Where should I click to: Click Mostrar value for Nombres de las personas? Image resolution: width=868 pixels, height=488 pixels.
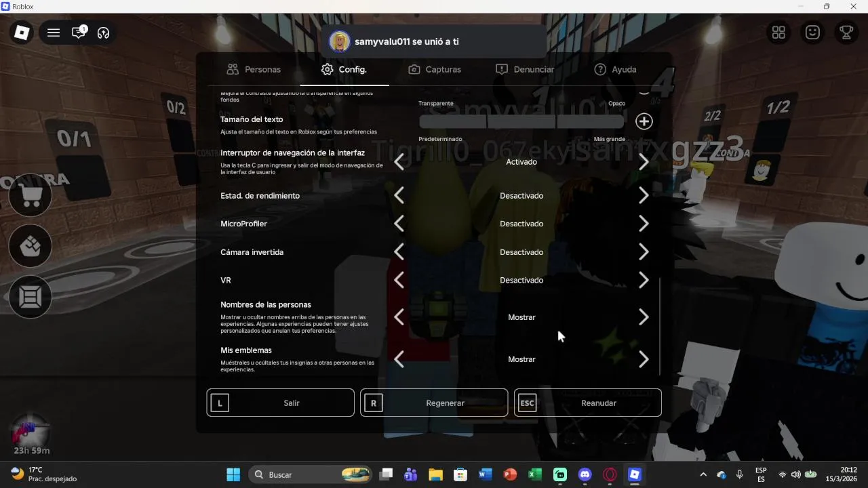click(x=521, y=317)
